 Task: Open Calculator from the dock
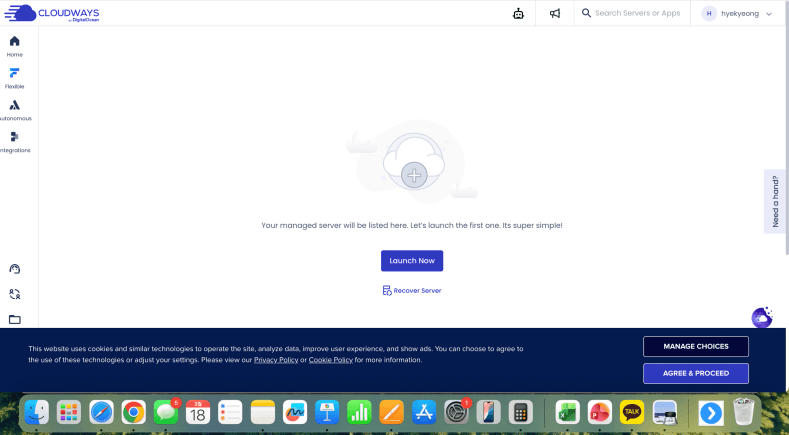(521, 413)
